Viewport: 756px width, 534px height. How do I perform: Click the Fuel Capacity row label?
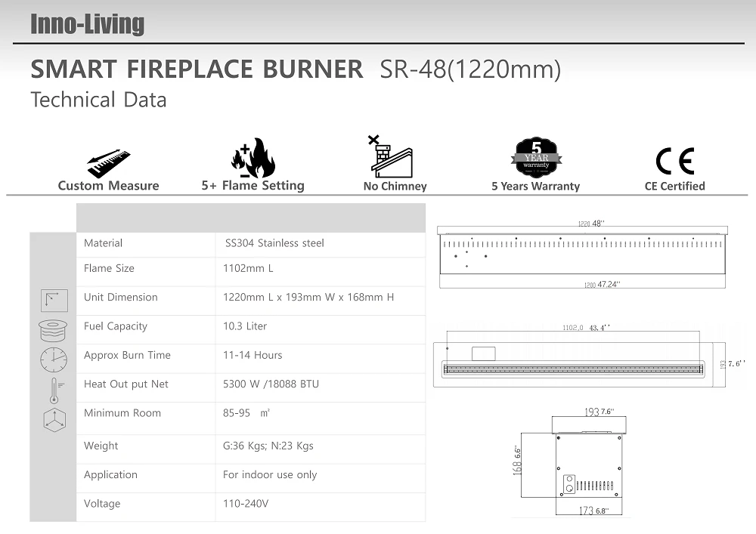pyautogui.click(x=116, y=326)
